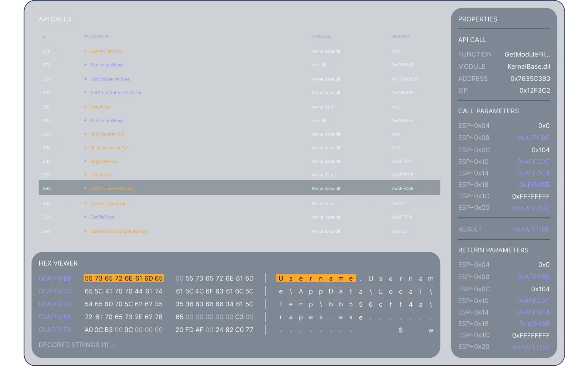The height and width of the screenshot is (366, 588).
Task: Follow return parameter ESP+0x10 value 0xAFFC0C
Action: pyautogui.click(x=533, y=301)
